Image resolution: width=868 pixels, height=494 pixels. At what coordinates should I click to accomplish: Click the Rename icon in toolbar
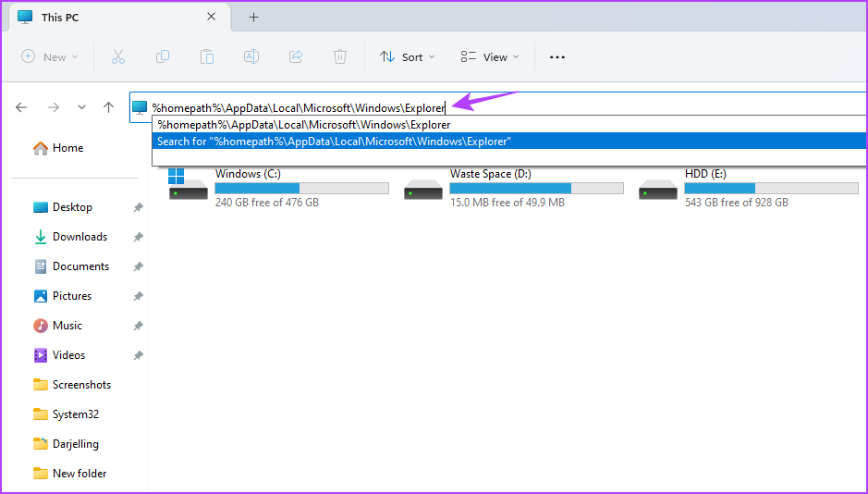pyautogui.click(x=251, y=56)
